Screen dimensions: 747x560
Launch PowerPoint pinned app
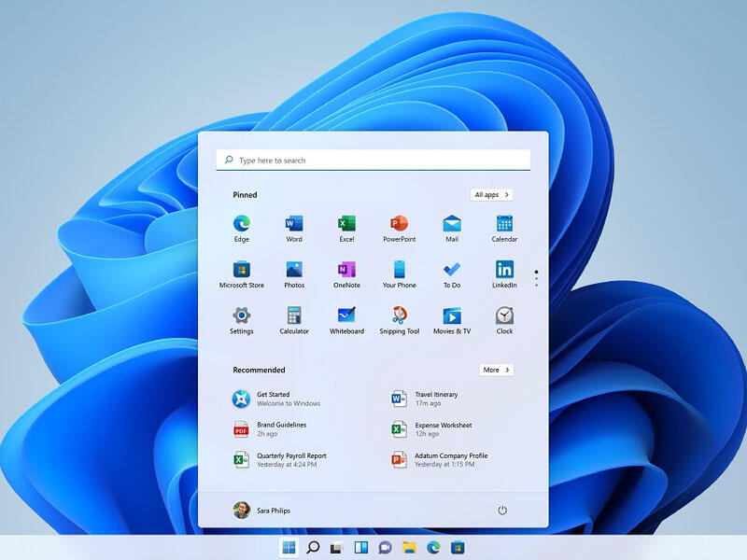tap(400, 228)
